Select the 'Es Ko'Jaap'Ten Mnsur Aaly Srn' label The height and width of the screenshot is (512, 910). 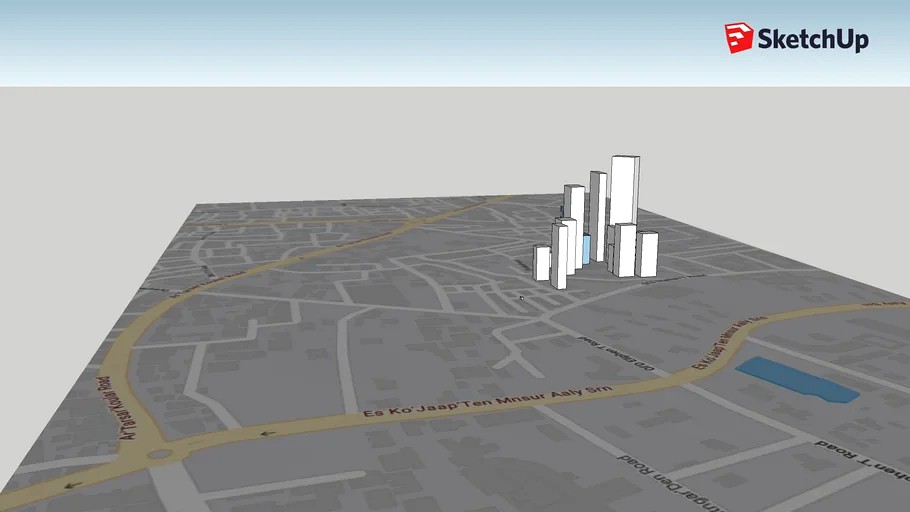488,400
